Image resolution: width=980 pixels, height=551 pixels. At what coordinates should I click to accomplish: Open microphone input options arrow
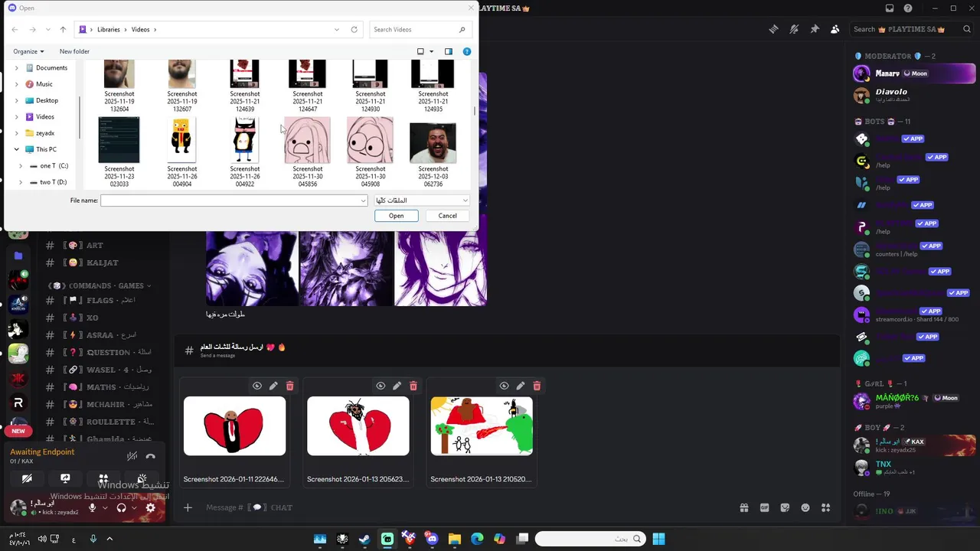tap(105, 507)
